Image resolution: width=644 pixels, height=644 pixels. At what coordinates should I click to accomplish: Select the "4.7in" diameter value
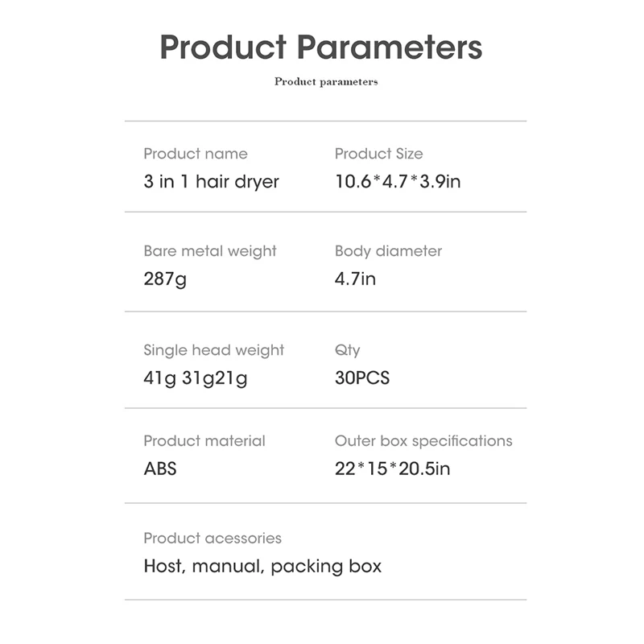pyautogui.click(x=355, y=279)
